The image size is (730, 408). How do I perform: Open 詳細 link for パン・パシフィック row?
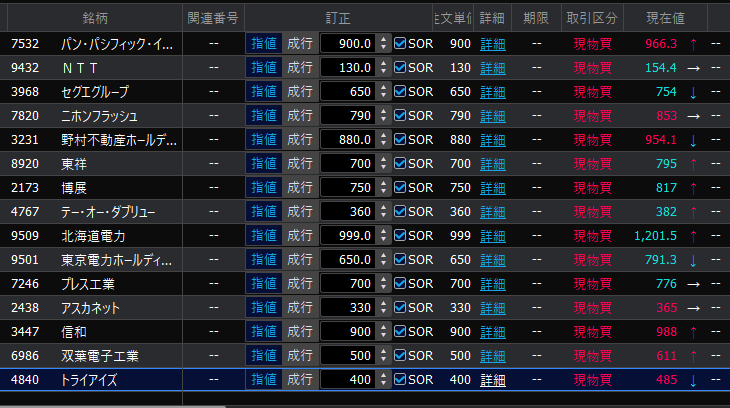pos(492,44)
